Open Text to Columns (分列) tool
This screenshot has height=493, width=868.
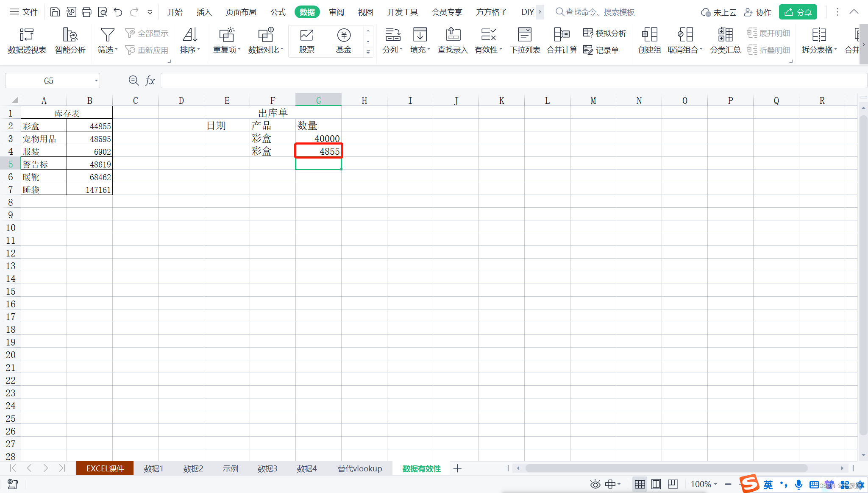(x=392, y=41)
